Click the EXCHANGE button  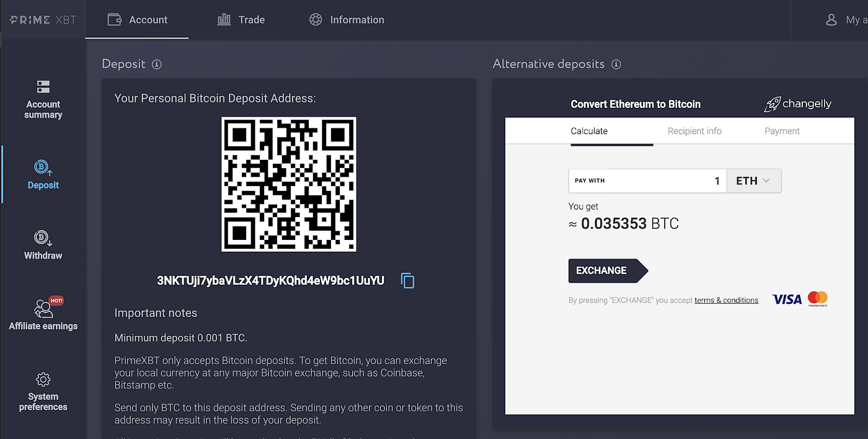click(x=608, y=270)
